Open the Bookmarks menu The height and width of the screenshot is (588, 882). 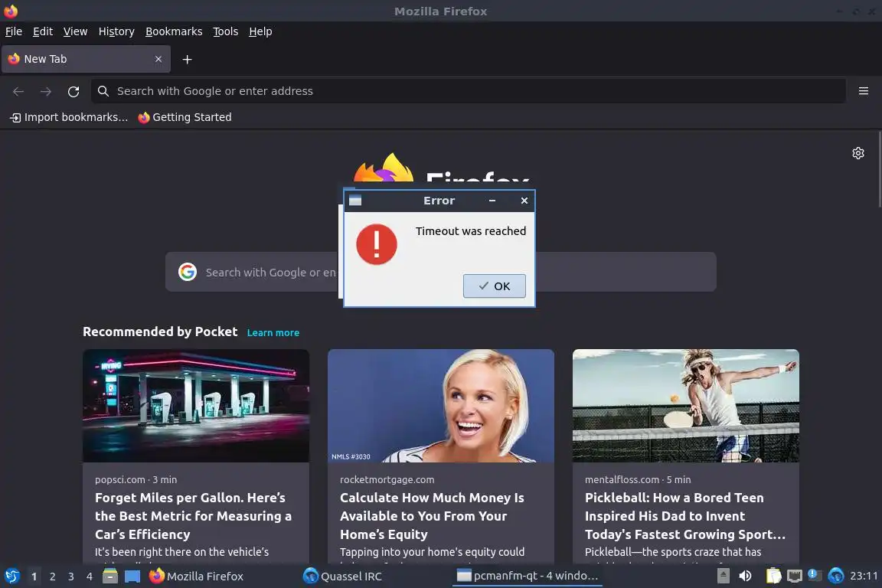click(x=174, y=31)
